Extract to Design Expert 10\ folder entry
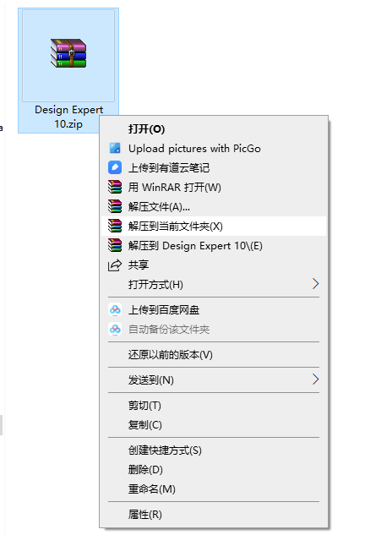The width and height of the screenshot is (392, 535). (x=214, y=246)
